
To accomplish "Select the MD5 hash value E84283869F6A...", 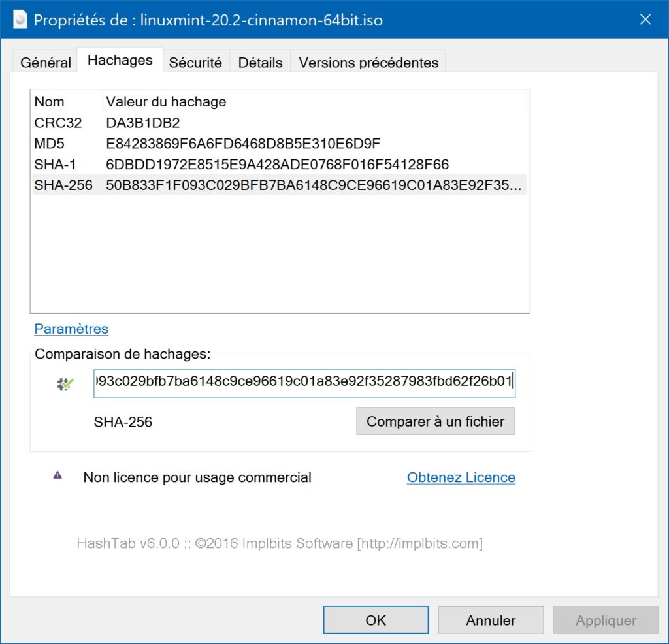I will tap(243, 143).
